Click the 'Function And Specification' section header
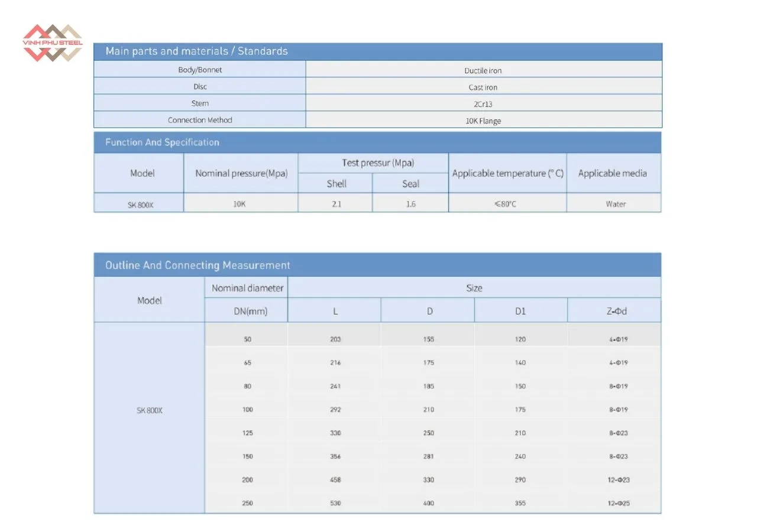Viewport: 757px width, 532px height. 162,142
